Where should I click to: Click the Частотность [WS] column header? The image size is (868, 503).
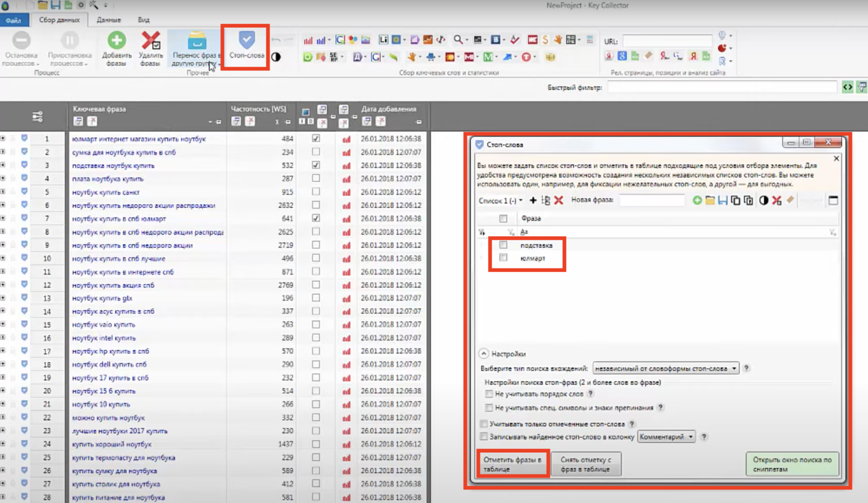[259, 109]
